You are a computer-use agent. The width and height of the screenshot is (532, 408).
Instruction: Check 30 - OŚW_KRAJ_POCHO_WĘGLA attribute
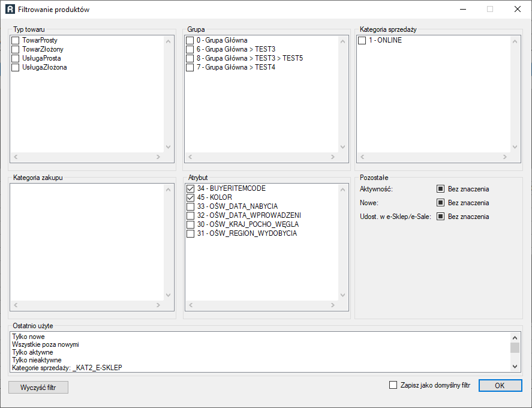click(x=190, y=224)
